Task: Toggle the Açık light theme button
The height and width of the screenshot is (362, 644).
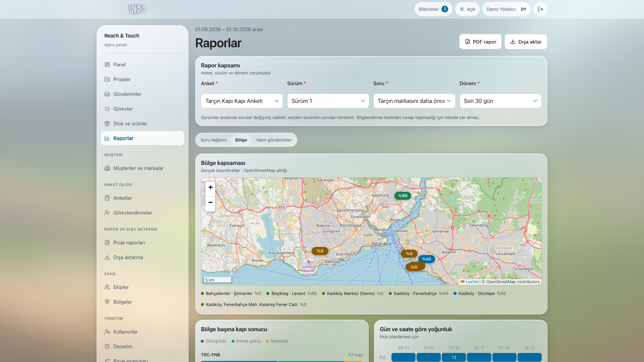Action: [x=467, y=9]
